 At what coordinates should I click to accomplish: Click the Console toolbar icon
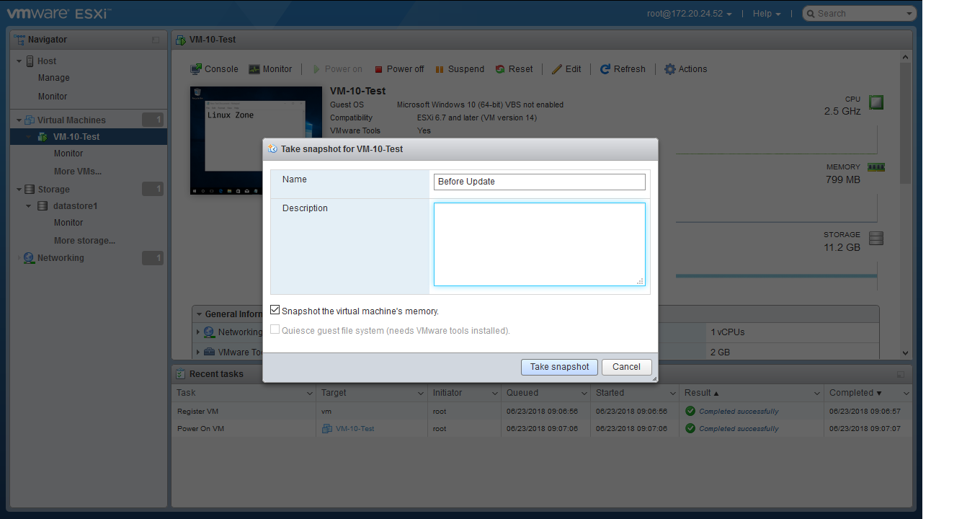[196, 69]
